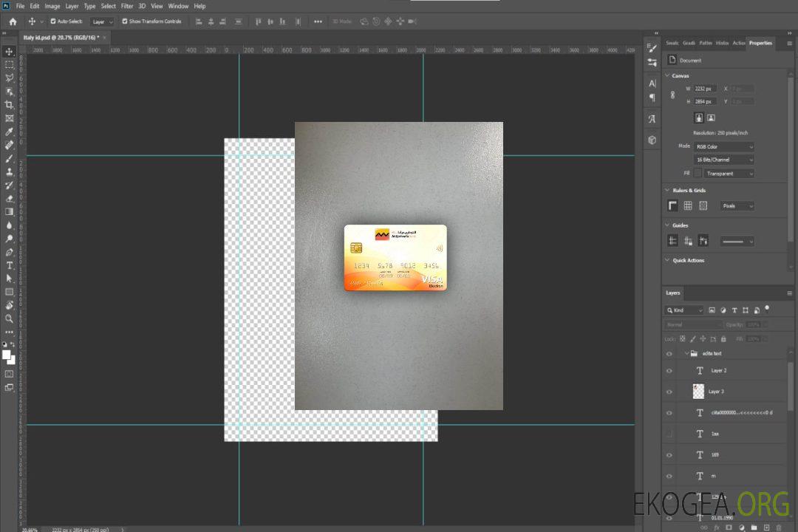Collapse the Guides section
Image resolution: width=798 pixels, height=532 pixels.
pos(667,225)
